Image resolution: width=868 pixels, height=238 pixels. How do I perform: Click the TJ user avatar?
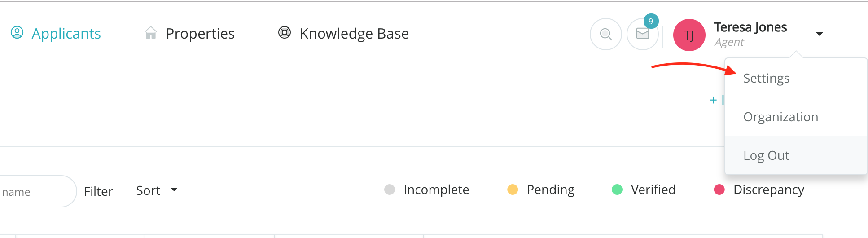coord(689,35)
